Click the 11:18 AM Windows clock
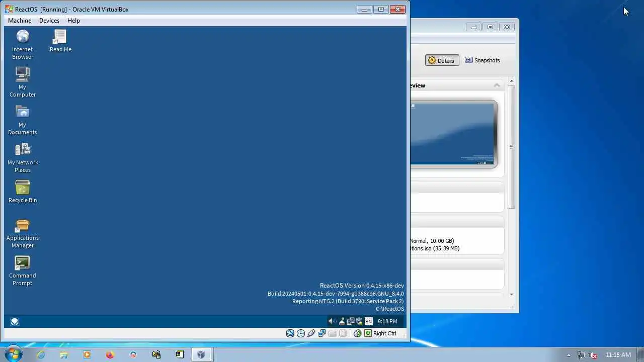 (618, 355)
